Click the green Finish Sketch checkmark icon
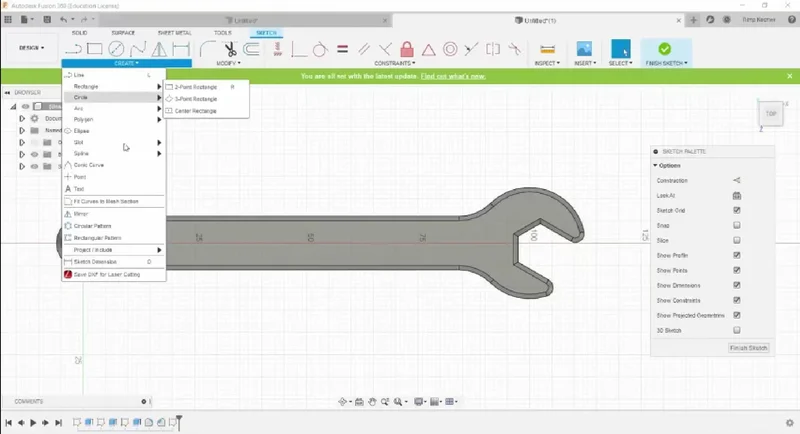The width and height of the screenshot is (800, 434). click(664, 49)
